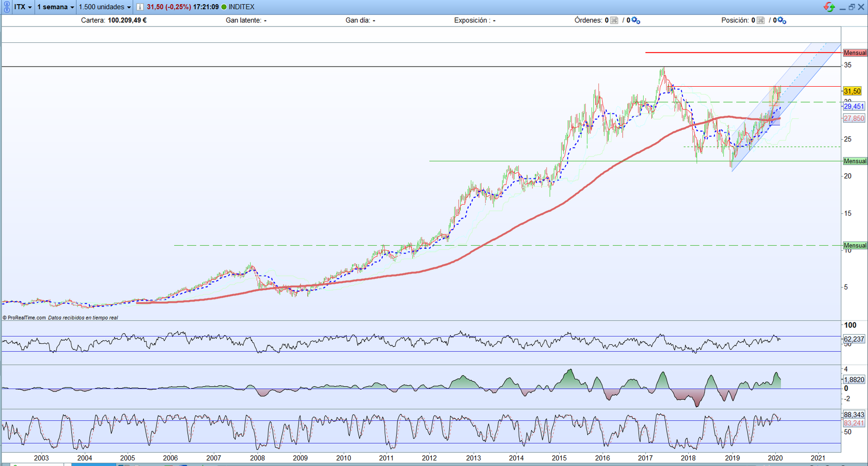The image size is (868, 466).
Task: Open order settings gear next to Órdenes
Action: [636, 21]
